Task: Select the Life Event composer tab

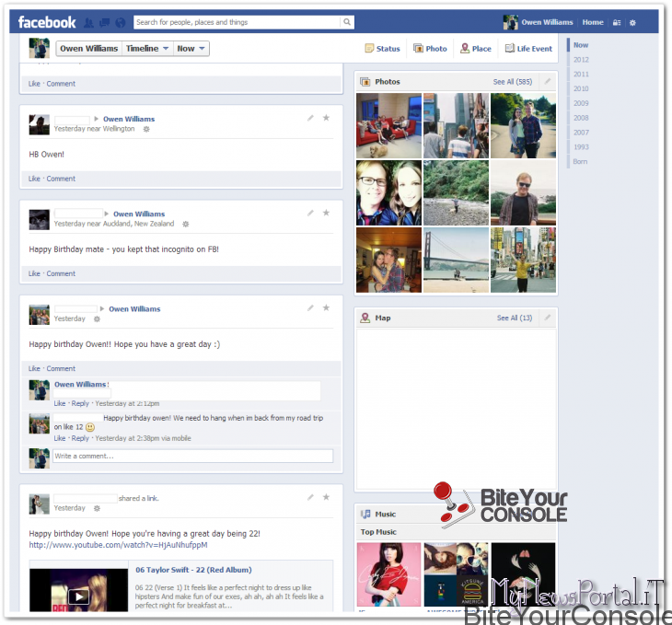Action: tap(529, 49)
